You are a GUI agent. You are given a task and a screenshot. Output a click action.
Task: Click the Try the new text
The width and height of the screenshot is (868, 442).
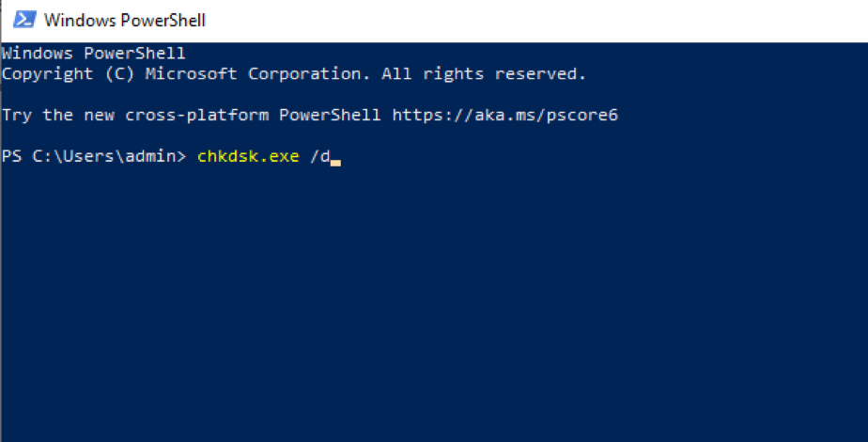coord(58,116)
